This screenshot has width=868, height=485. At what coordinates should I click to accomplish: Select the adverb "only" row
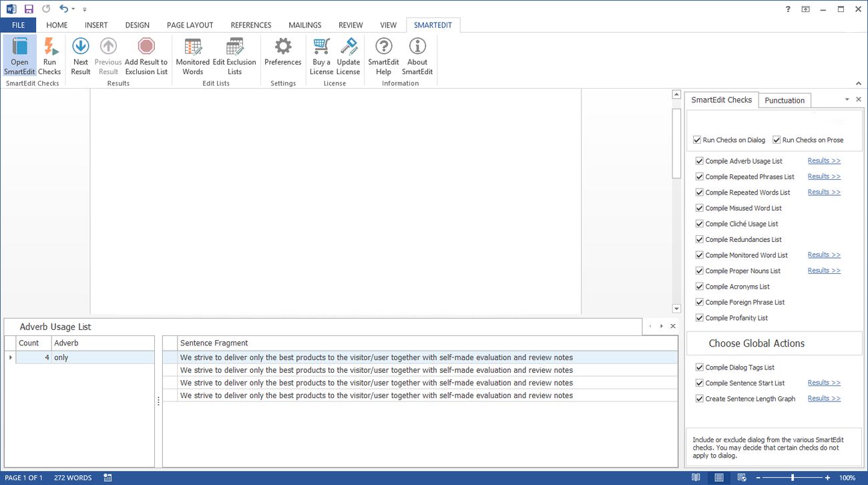click(x=79, y=357)
